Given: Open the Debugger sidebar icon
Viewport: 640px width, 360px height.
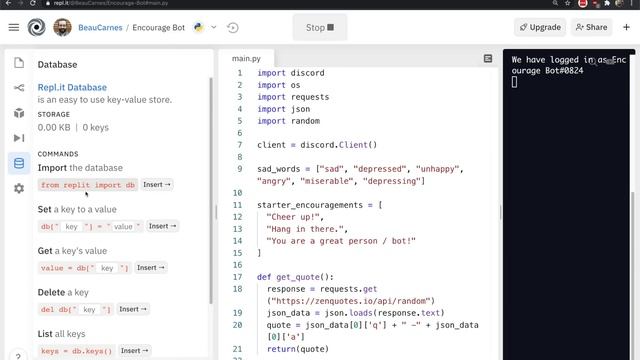Looking at the screenshot, I should [x=19, y=138].
